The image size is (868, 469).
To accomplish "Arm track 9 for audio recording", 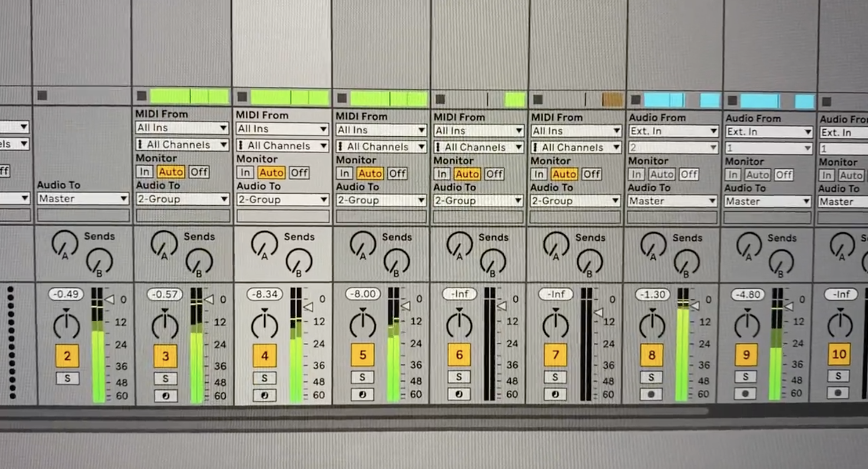I will pyautogui.click(x=745, y=393).
